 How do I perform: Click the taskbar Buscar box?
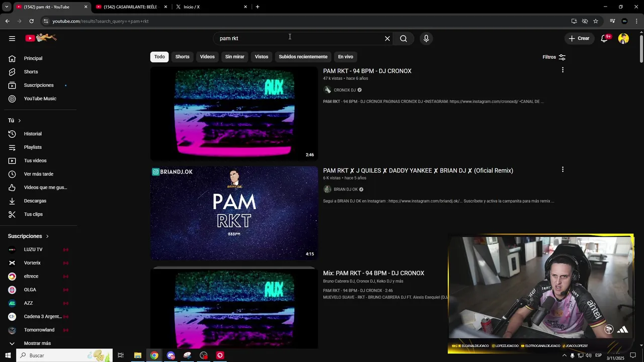pos(64,355)
